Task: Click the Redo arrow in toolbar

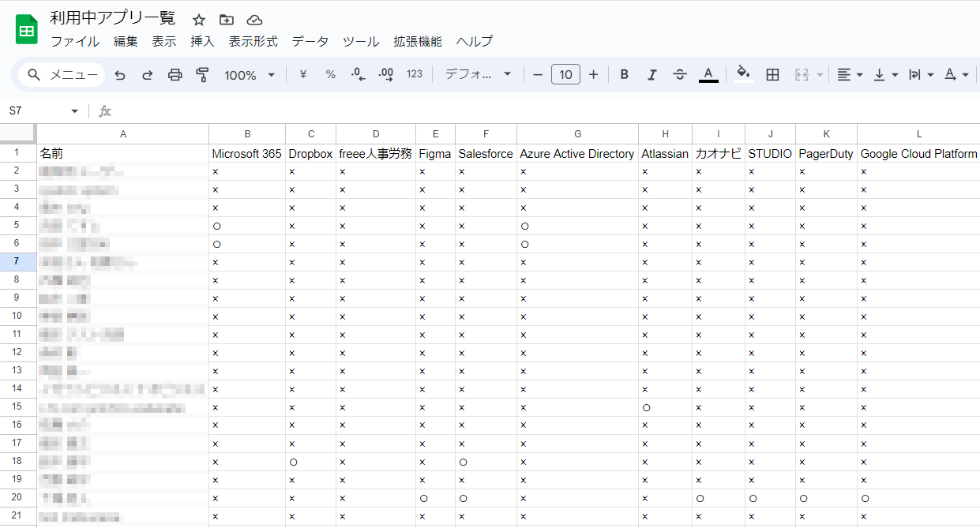Action: click(x=148, y=75)
